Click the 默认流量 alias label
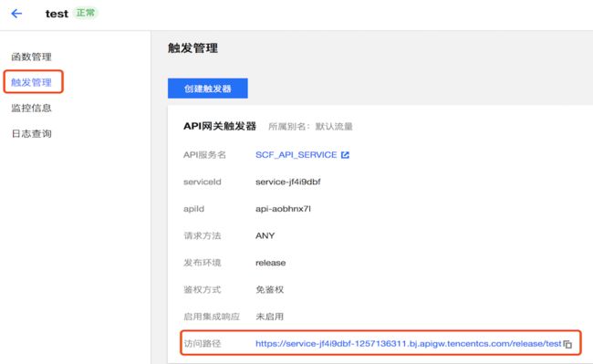 coord(334,126)
